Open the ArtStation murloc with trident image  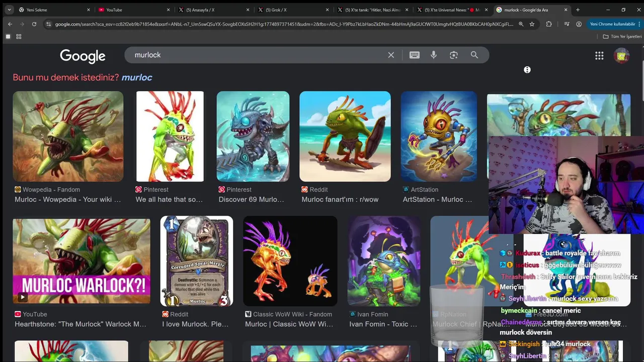point(439,136)
